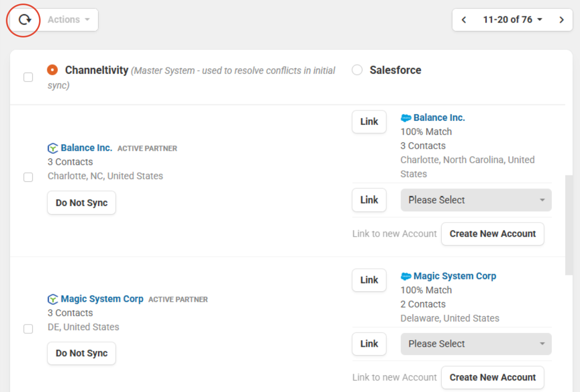The image size is (580, 392).
Task: Click ACTIVE PARTNER label beside Magic System Corp
Action: tap(178, 300)
